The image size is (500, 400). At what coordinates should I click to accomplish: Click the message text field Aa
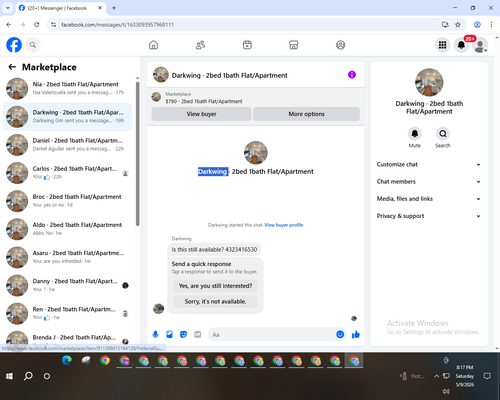click(x=272, y=334)
